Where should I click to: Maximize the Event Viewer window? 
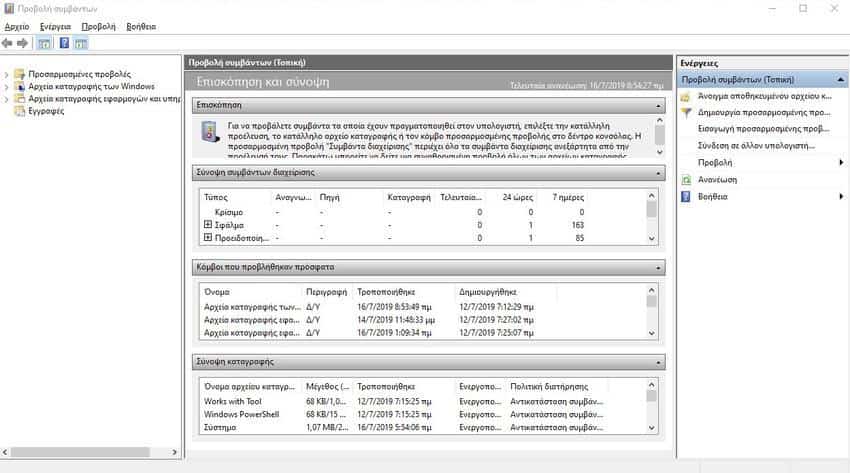[803, 8]
